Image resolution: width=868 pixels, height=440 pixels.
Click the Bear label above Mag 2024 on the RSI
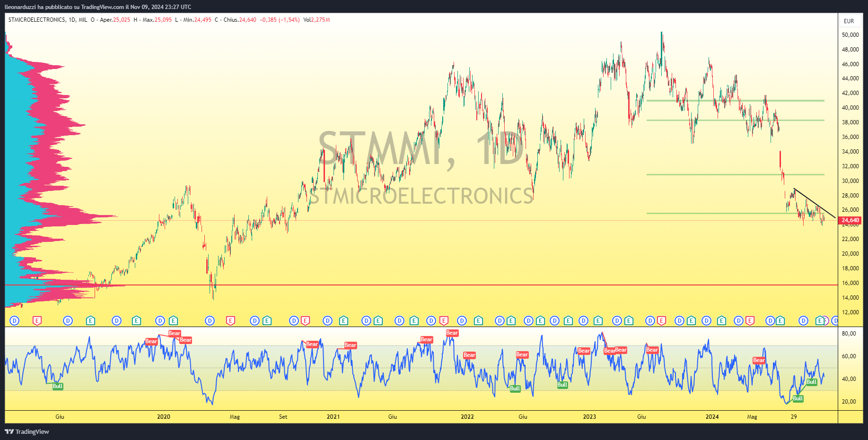[x=759, y=360]
